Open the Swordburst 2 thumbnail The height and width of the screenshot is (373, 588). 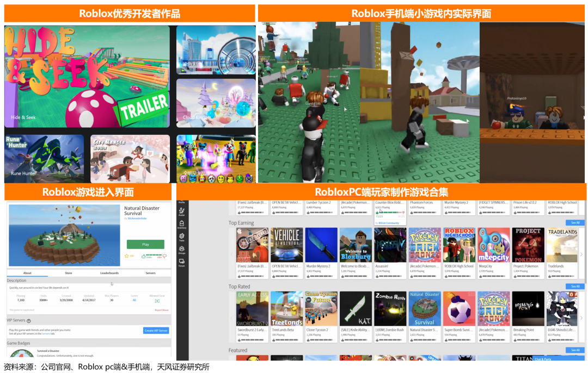click(x=253, y=309)
